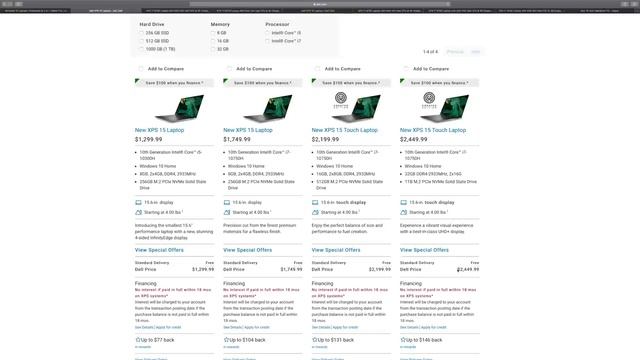Image resolution: width=640 pixels, height=360 pixels.
Task: Click finance savings banner on $2,449.99 laptop
Action: (440, 83)
